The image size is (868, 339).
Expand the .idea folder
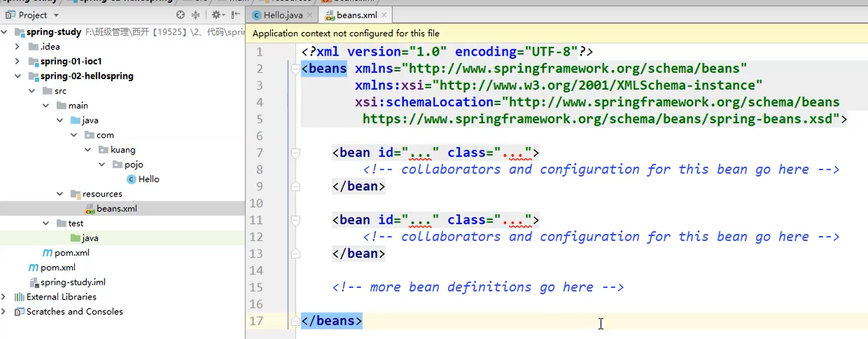(x=17, y=47)
